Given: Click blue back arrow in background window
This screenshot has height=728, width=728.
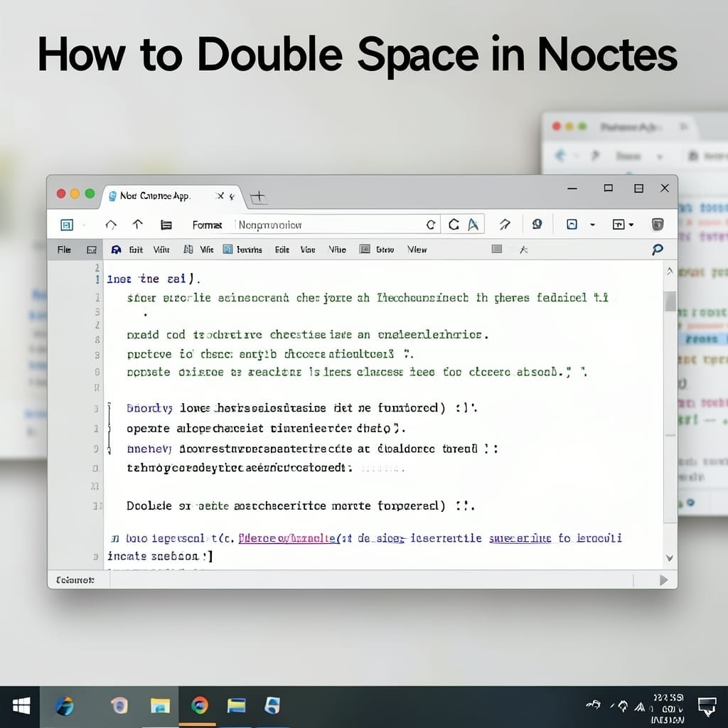Looking at the screenshot, I should (x=560, y=155).
